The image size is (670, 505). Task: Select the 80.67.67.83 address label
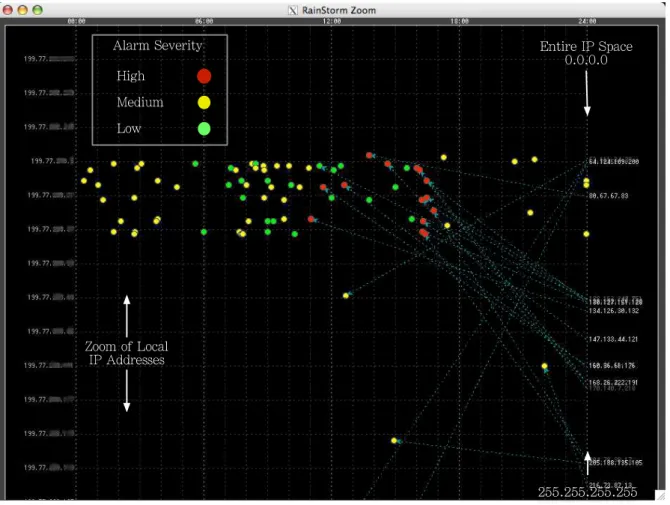tap(608, 196)
